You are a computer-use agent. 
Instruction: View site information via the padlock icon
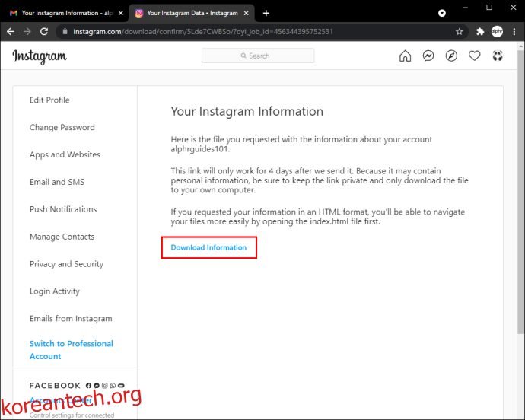[x=65, y=31]
